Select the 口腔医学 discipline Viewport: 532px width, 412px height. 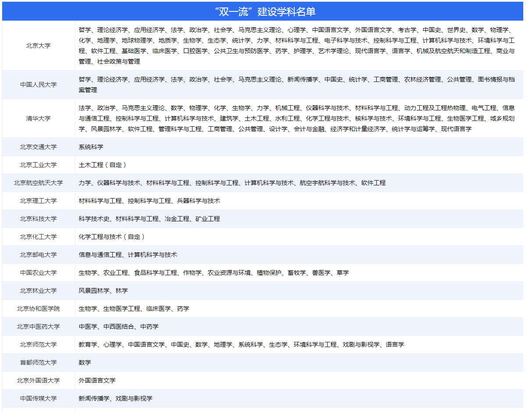pos(196,51)
